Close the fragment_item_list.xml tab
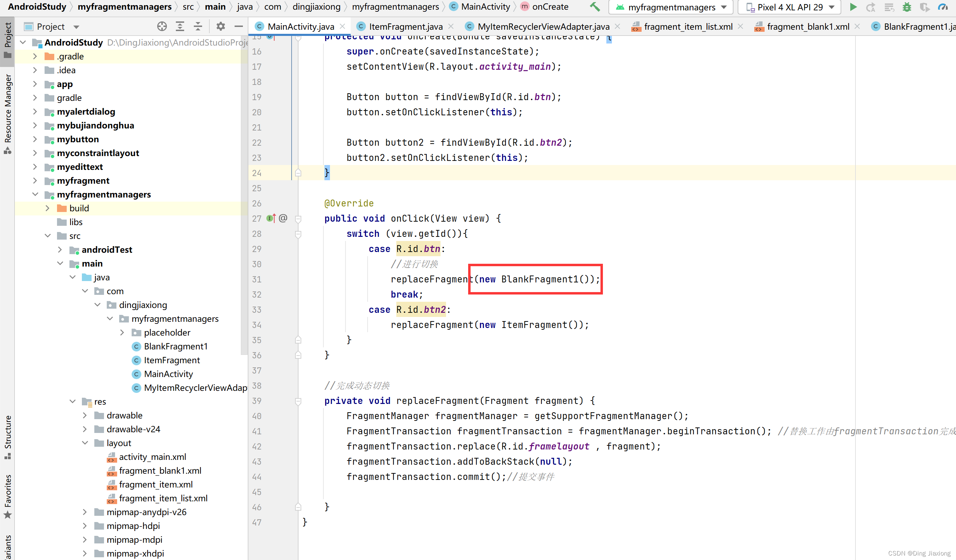956x560 pixels. [740, 26]
